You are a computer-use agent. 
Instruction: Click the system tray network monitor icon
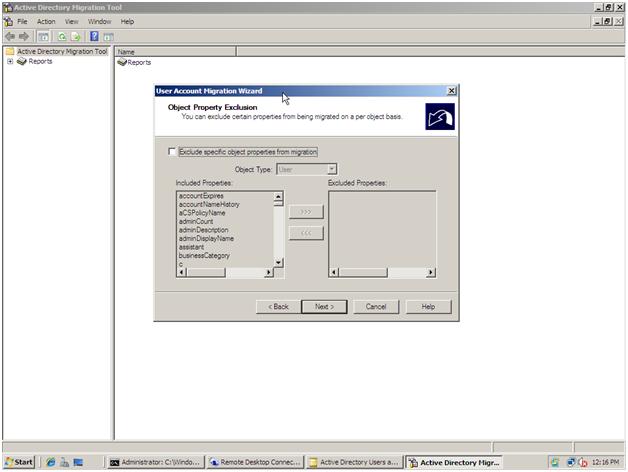(571, 462)
